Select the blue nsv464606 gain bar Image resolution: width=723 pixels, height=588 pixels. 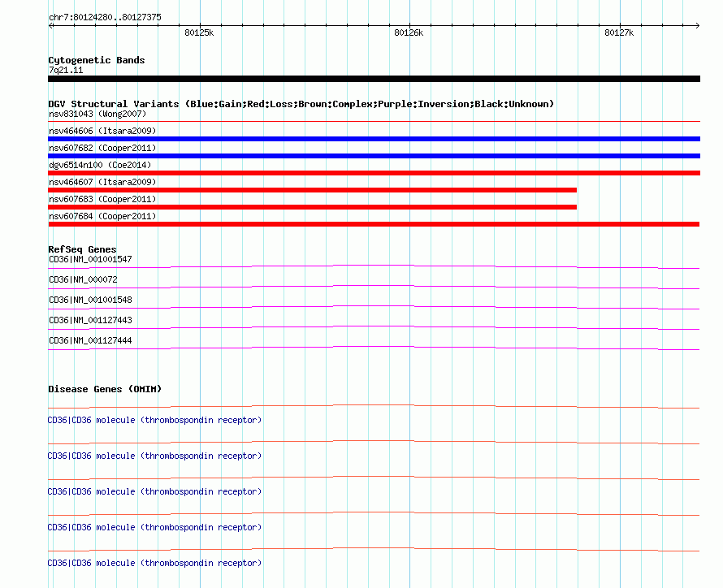click(x=374, y=139)
